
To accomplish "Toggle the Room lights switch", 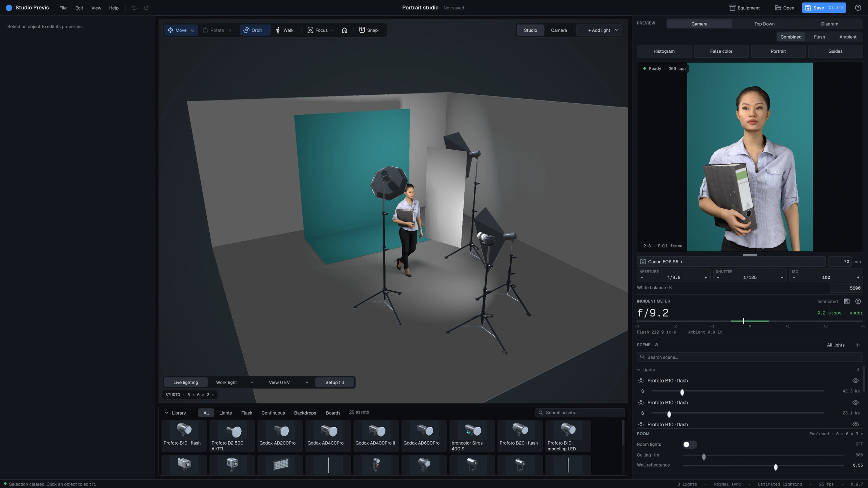I will (x=689, y=445).
